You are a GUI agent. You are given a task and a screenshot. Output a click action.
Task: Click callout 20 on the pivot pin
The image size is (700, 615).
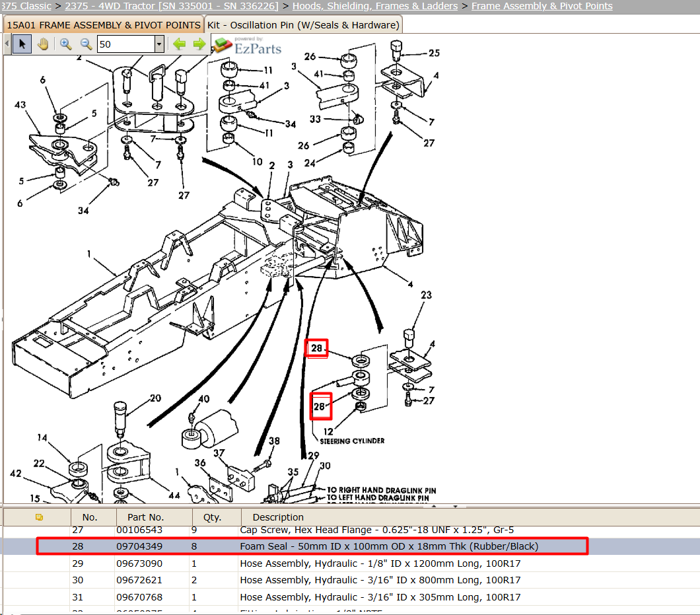pyautogui.click(x=155, y=398)
